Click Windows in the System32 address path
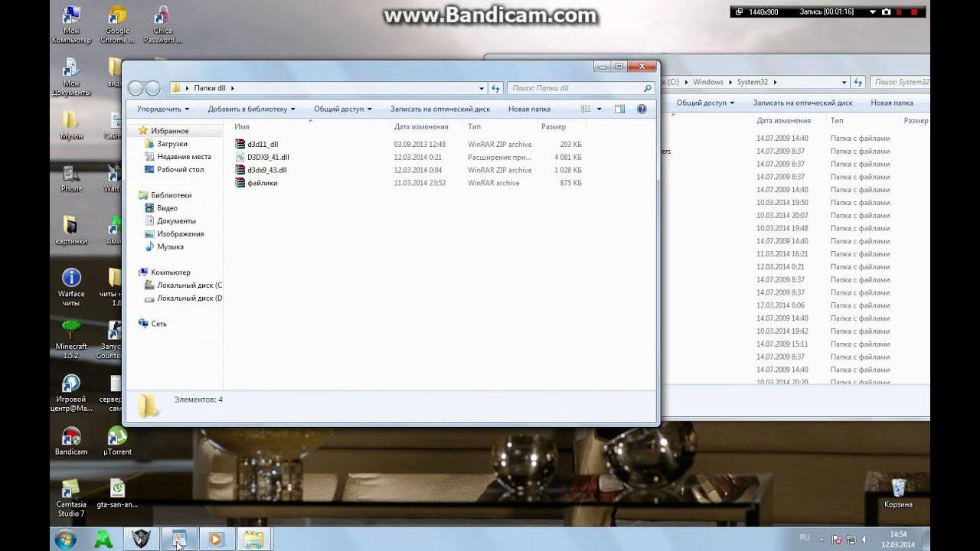 pos(708,82)
